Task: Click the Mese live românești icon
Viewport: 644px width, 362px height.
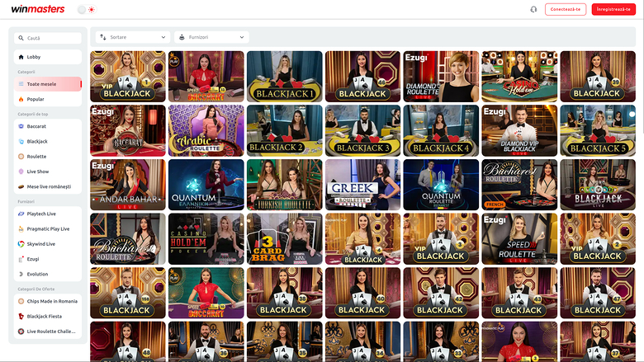Action: click(21, 186)
